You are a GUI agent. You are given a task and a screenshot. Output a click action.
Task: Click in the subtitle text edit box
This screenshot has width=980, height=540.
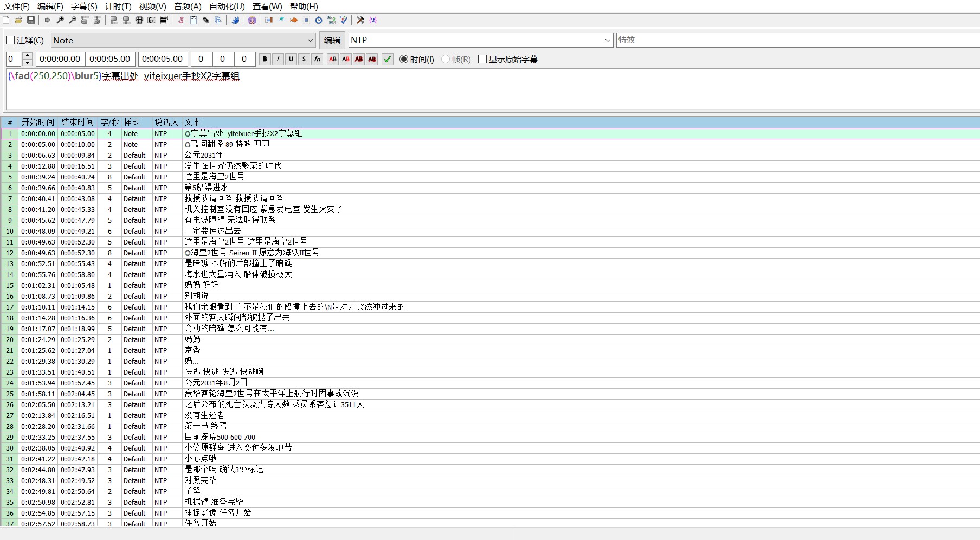[493, 89]
